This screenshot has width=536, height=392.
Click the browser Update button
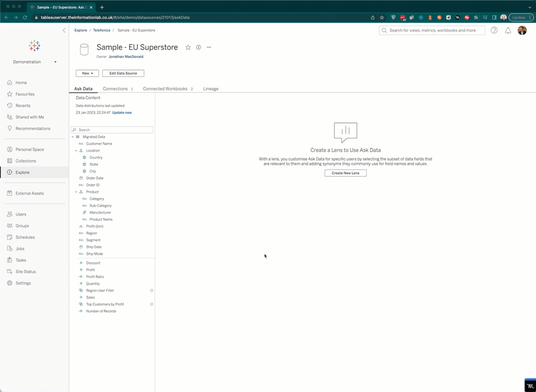pos(521,17)
